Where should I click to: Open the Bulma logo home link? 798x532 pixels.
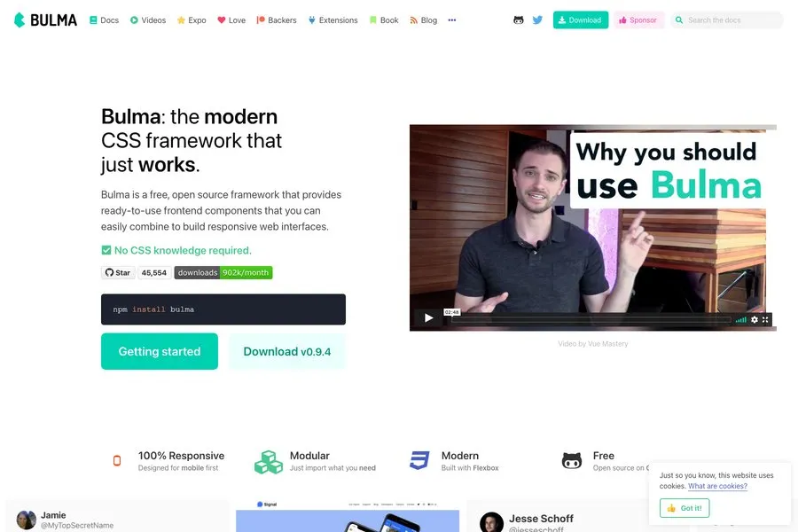(45, 20)
